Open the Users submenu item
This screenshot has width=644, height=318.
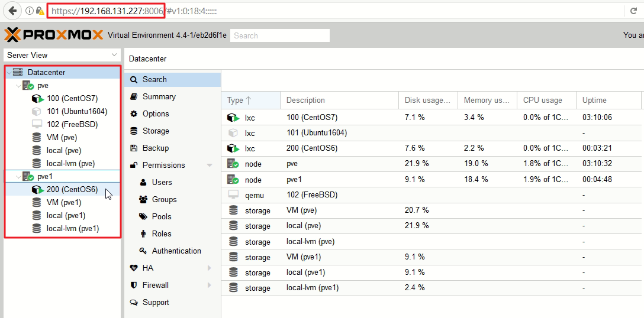173,182
